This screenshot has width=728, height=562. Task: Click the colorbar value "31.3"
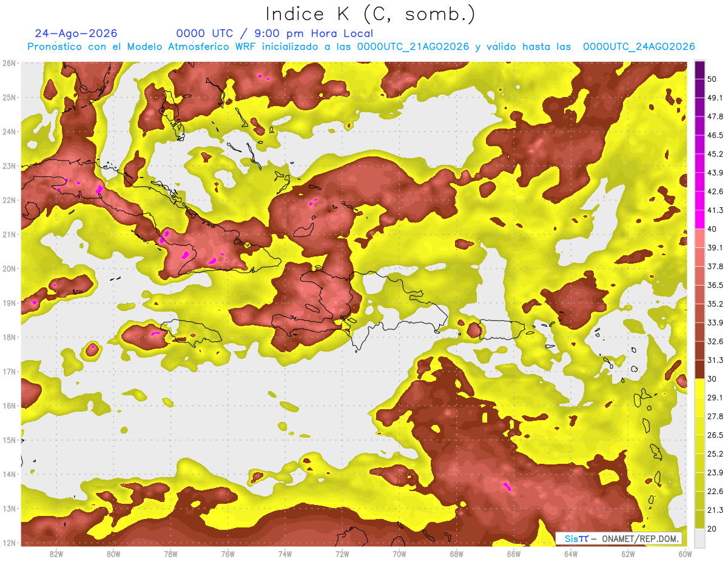[715, 360]
